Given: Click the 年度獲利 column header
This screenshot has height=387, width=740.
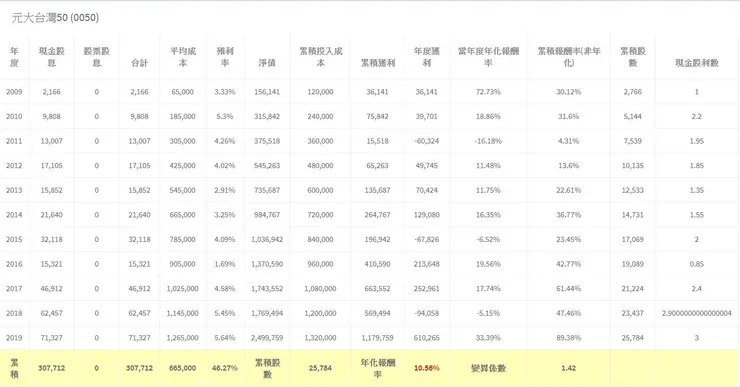Looking at the screenshot, I should coord(427,57).
